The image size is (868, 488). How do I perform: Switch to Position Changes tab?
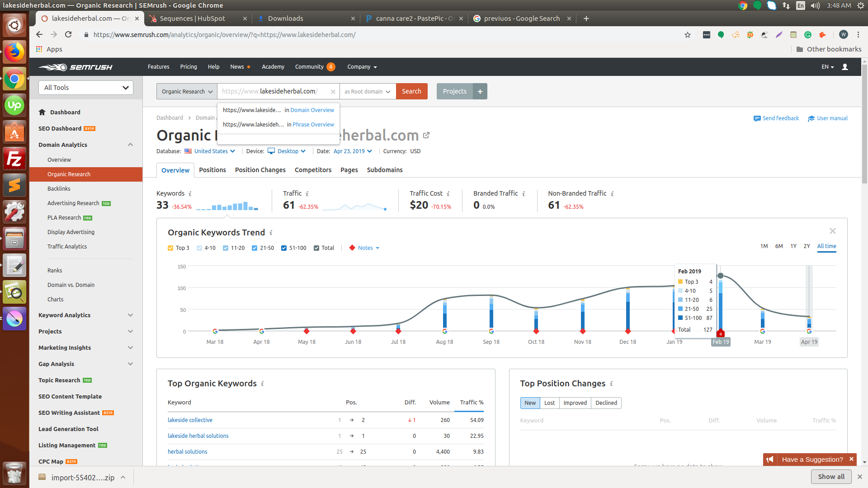coord(260,170)
